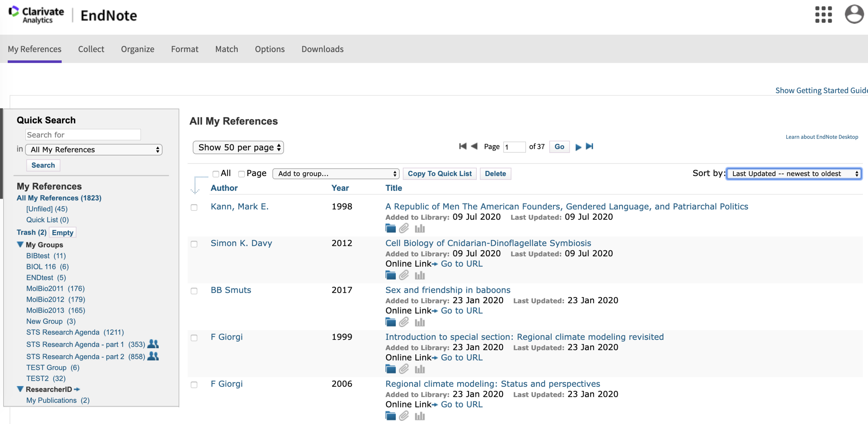This screenshot has width=868, height=424.
Task: Click shared group icon beside STS Research Agenda part 1
Action: [x=153, y=344]
